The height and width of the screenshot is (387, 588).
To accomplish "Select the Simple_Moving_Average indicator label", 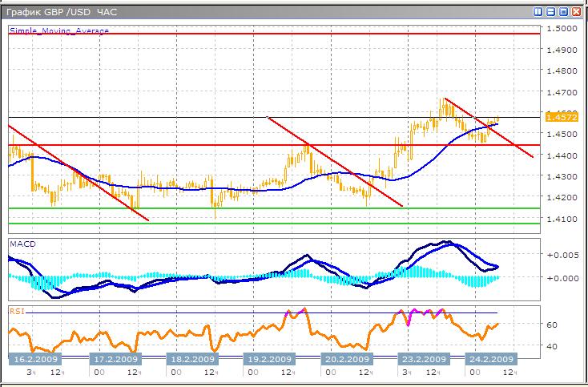I will (59, 30).
